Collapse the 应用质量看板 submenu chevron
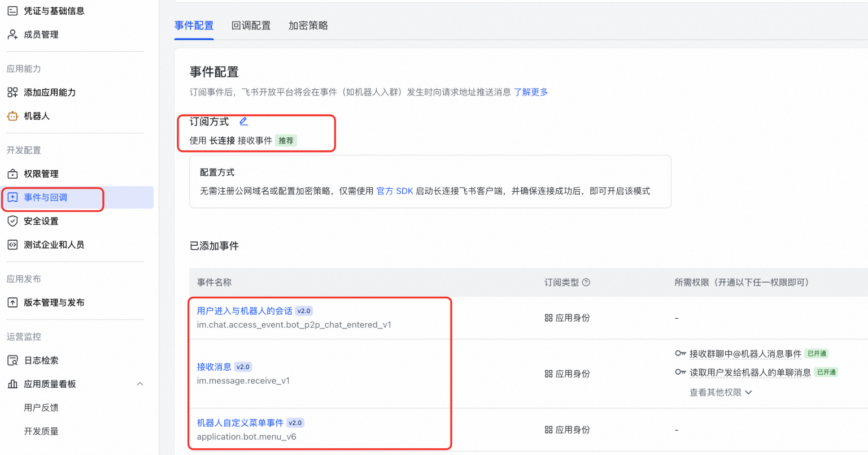The height and width of the screenshot is (455, 868). 140,384
